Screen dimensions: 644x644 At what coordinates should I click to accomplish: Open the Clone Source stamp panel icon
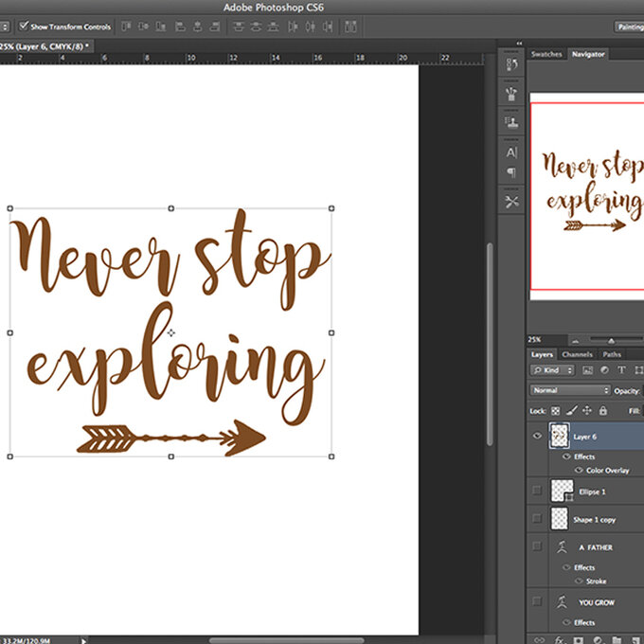point(512,121)
